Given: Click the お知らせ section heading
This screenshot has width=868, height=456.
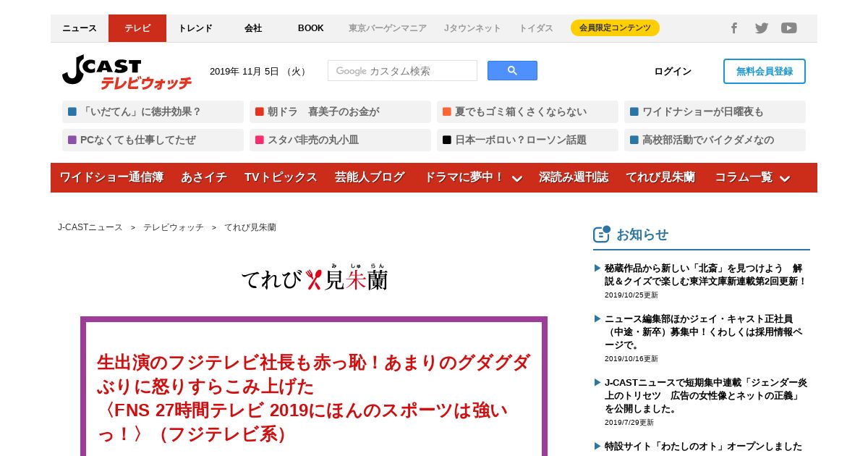Looking at the screenshot, I should tap(642, 235).
